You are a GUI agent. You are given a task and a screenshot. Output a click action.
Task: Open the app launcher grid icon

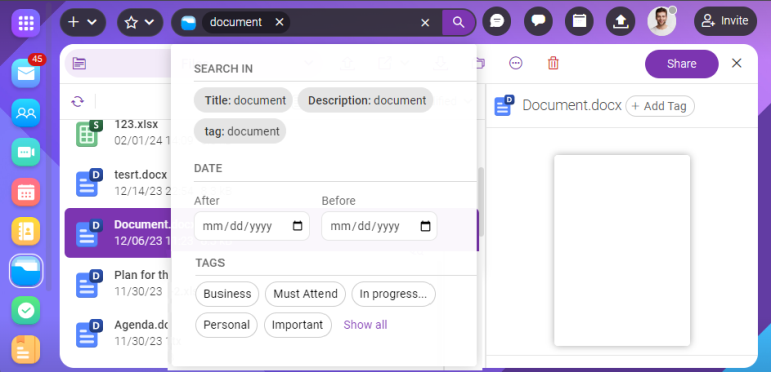click(x=26, y=23)
